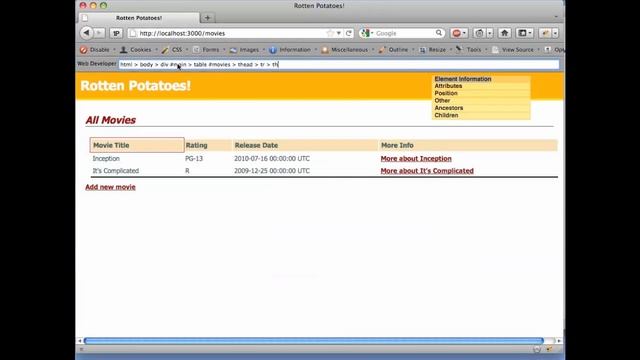Click the PG-13 rating cell

[x=194, y=158]
